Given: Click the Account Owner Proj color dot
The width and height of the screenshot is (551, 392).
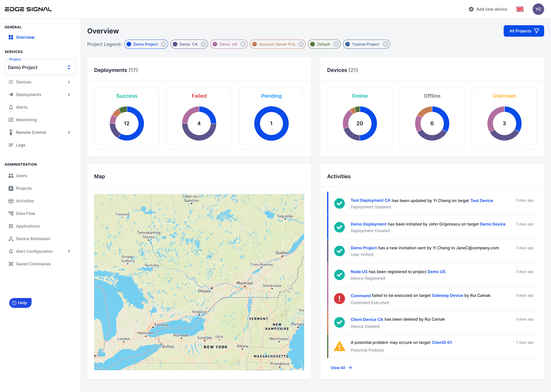Looking at the screenshot, I should click(x=254, y=44).
